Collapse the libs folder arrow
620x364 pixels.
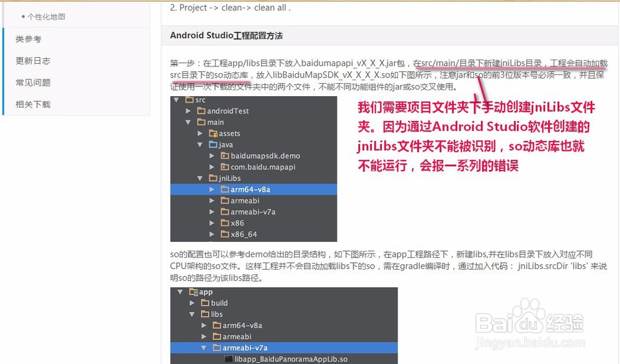[x=192, y=314]
